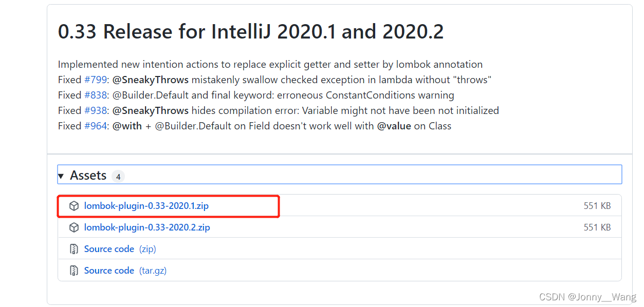Open issue #838 link
Viewport: 644px width, 307px height.
click(96, 95)
